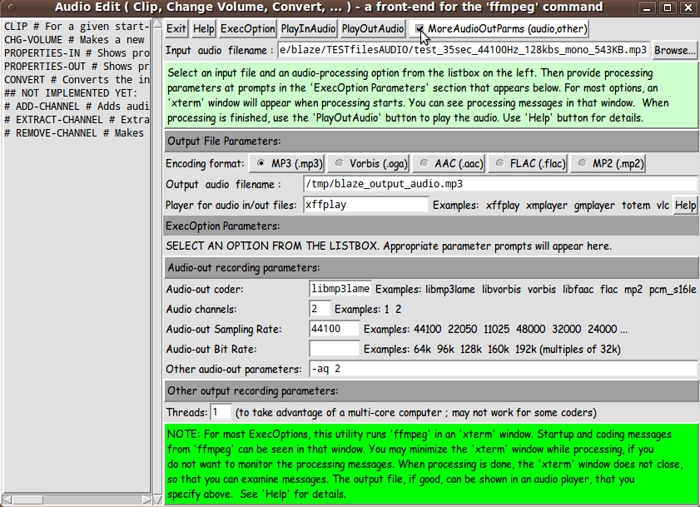Click 'totem' player example text
Screen dimensions: 700x507
coord(636,205)
